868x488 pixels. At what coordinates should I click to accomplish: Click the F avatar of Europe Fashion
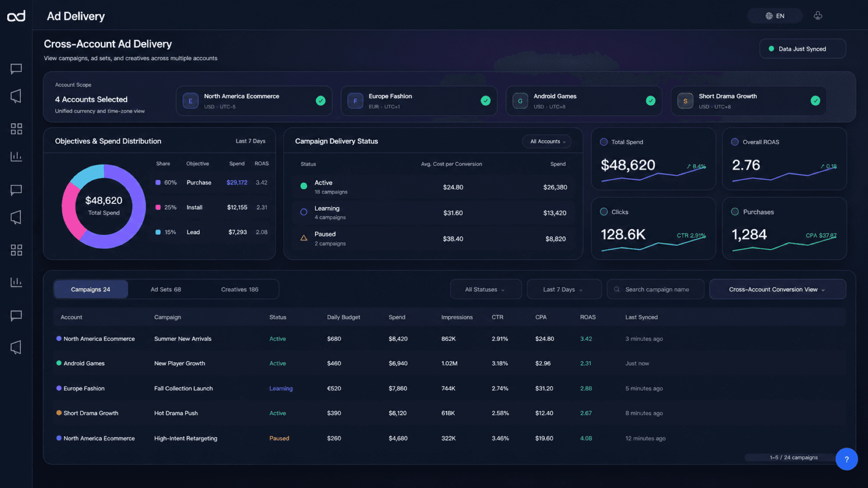(x=355, y=101)
